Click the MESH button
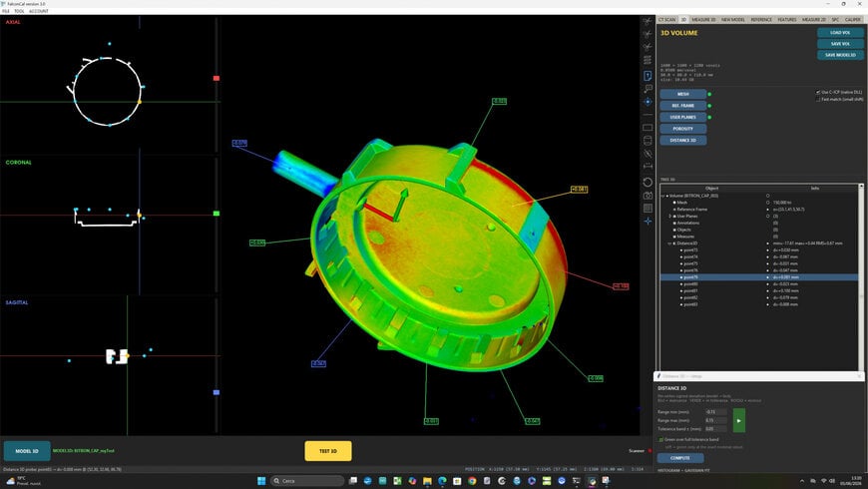This screenshot has height=489, width=868. pos(683,94)
